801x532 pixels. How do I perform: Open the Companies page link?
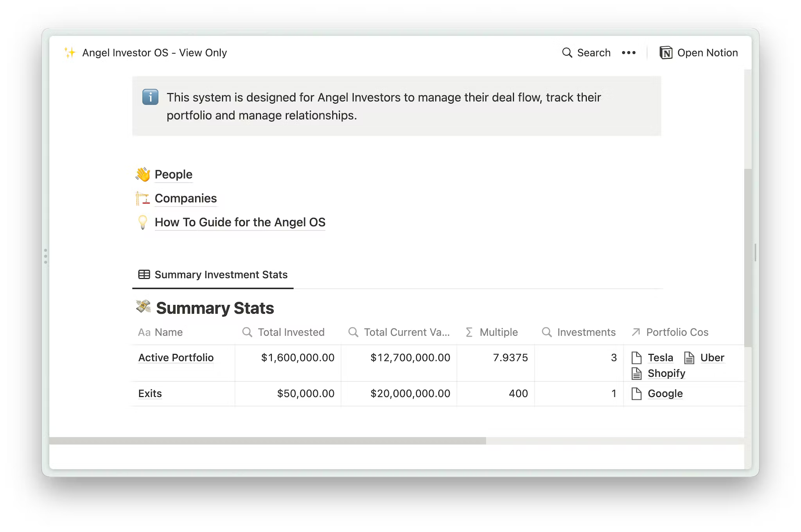click(186, 198)
